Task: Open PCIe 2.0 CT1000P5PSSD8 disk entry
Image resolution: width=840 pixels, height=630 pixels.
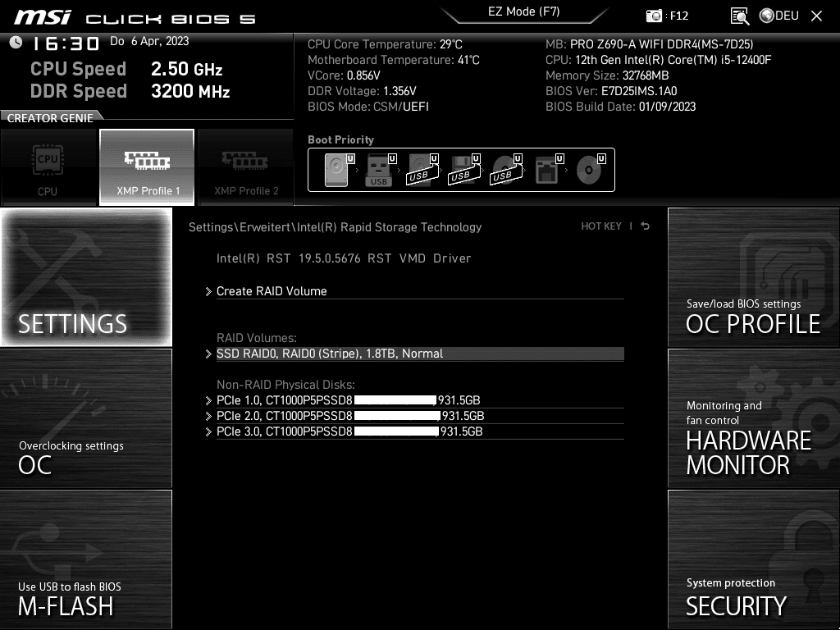Action: click(420, 416)
